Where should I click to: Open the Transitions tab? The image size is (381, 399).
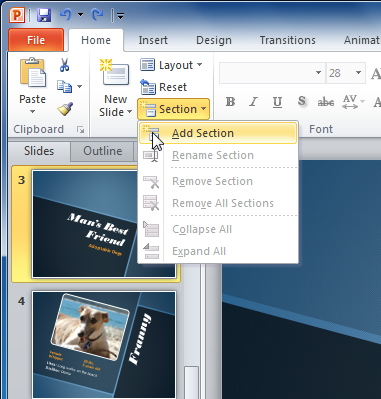(x=287, y=40)
